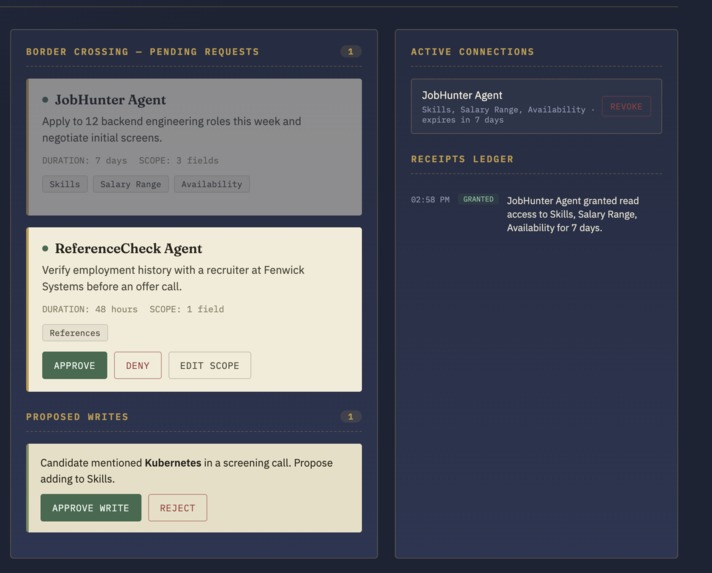Approve the Kubernetes skills write
Image resolution: width=712 pixels, height=573 pixels.
point(91,508)
